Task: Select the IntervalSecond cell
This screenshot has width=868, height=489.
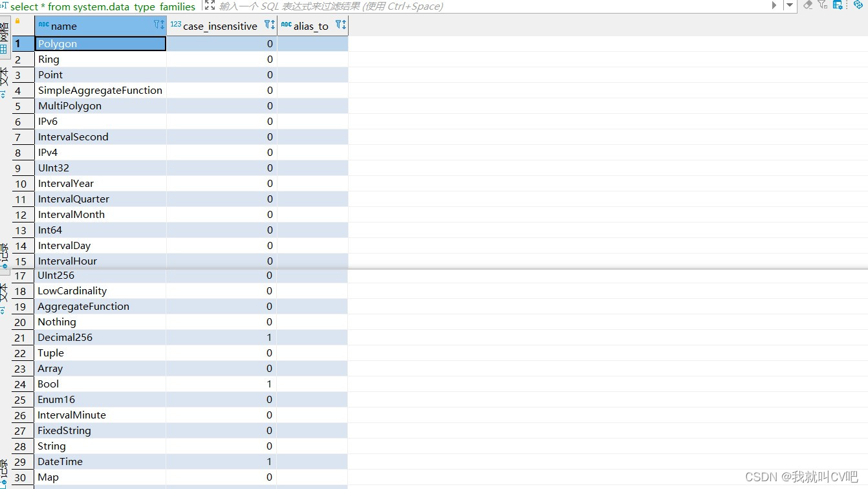Action: [101, 137]
